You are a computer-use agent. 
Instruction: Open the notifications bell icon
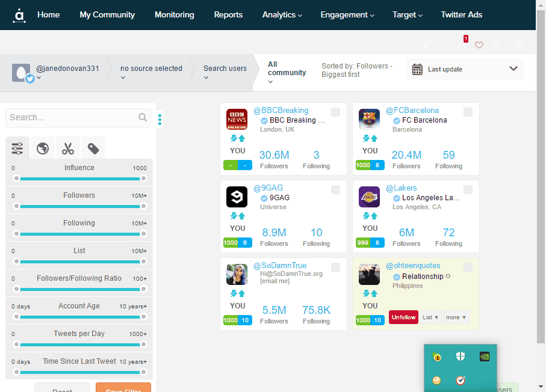click(462, 45)
